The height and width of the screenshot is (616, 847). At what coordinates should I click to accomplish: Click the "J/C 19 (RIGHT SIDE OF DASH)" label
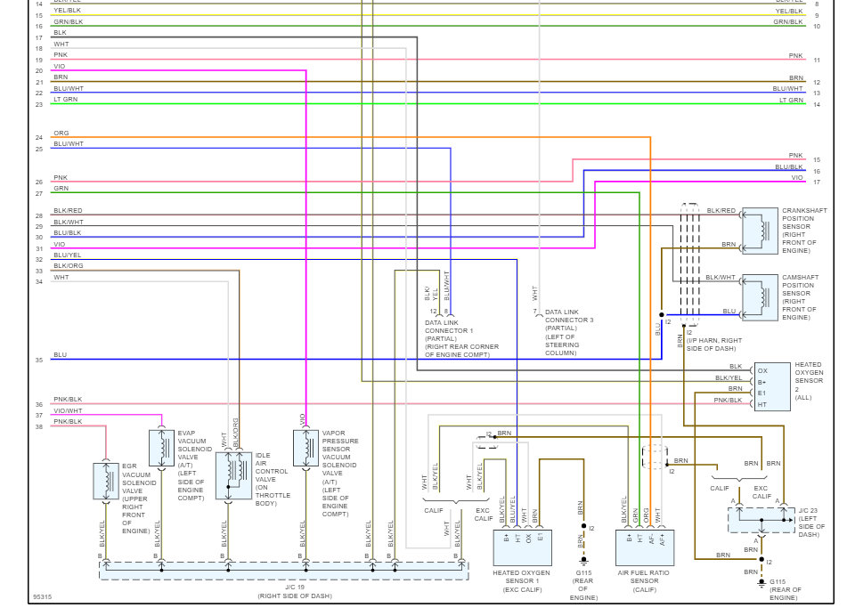[295, 591]
